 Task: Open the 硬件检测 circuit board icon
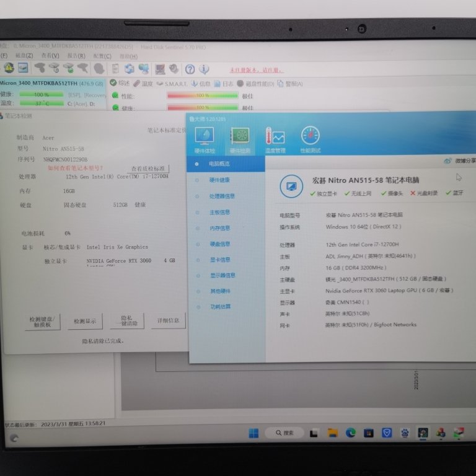tap(240, 139)
